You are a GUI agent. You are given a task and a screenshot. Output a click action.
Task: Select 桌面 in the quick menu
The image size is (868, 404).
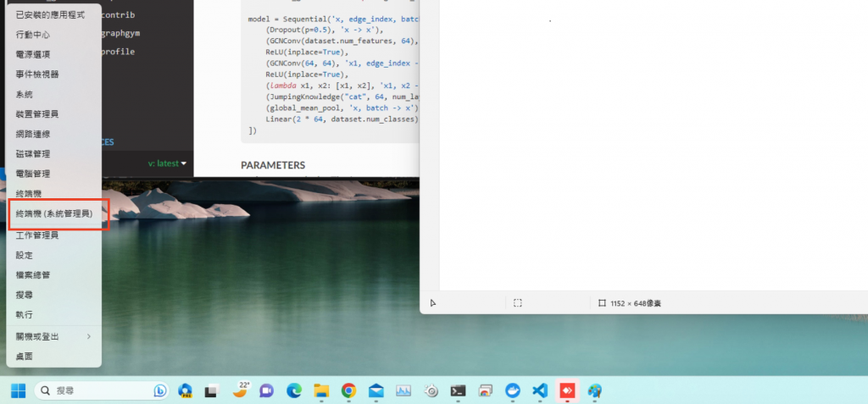click(x=53, y=357)
